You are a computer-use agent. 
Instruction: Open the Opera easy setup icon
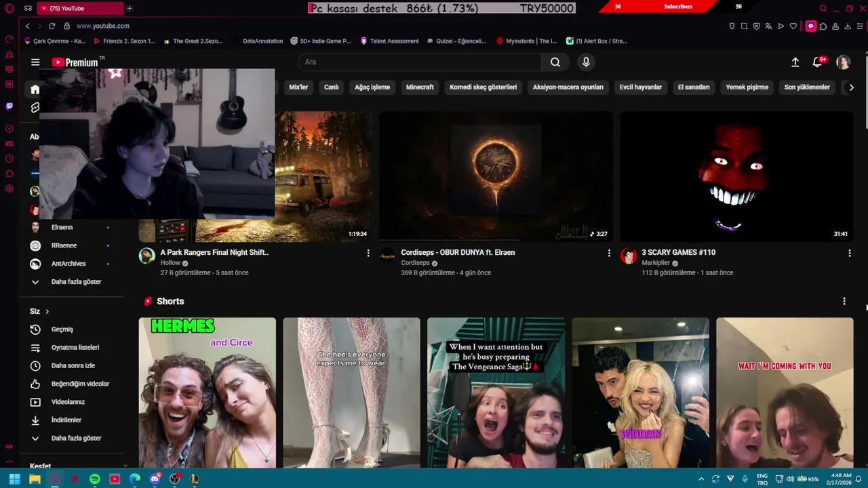pyautogui.click(x=859, y=26)
